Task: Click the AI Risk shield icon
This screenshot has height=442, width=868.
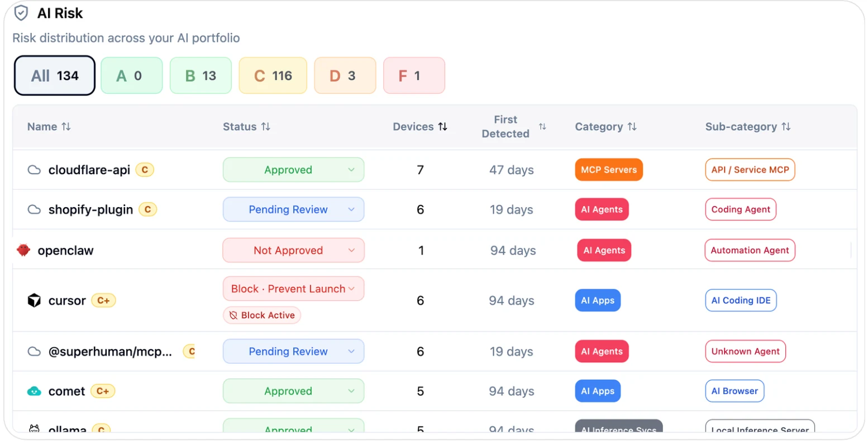Action: click(x=21, y=13)
